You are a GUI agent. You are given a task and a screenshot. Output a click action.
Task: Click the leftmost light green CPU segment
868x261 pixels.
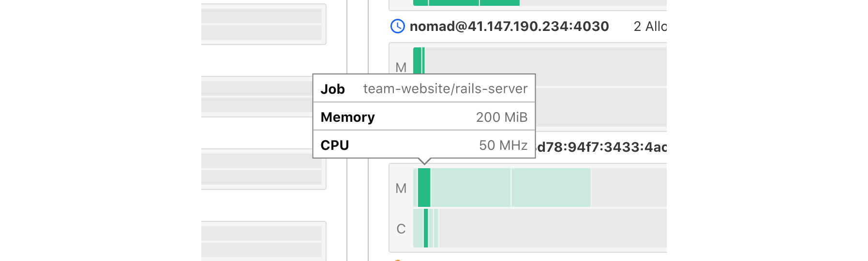click(418, 228)
